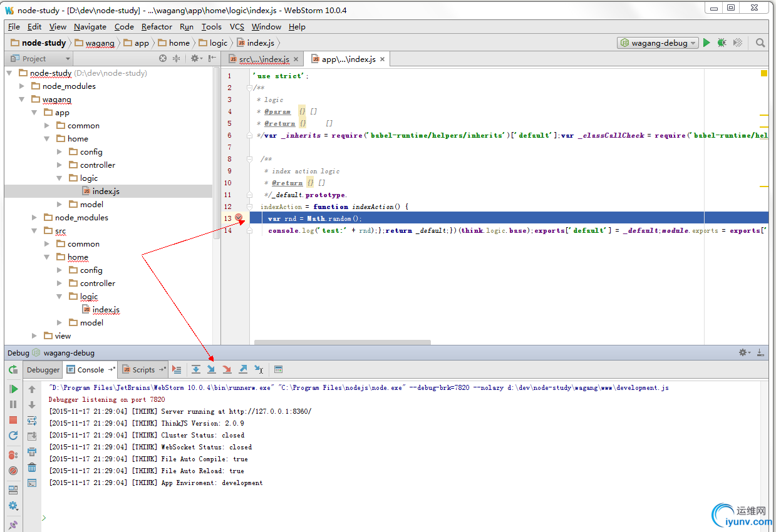Toggle the pin arrow beside Console tab
776x532 pixels.
point(111,370)
